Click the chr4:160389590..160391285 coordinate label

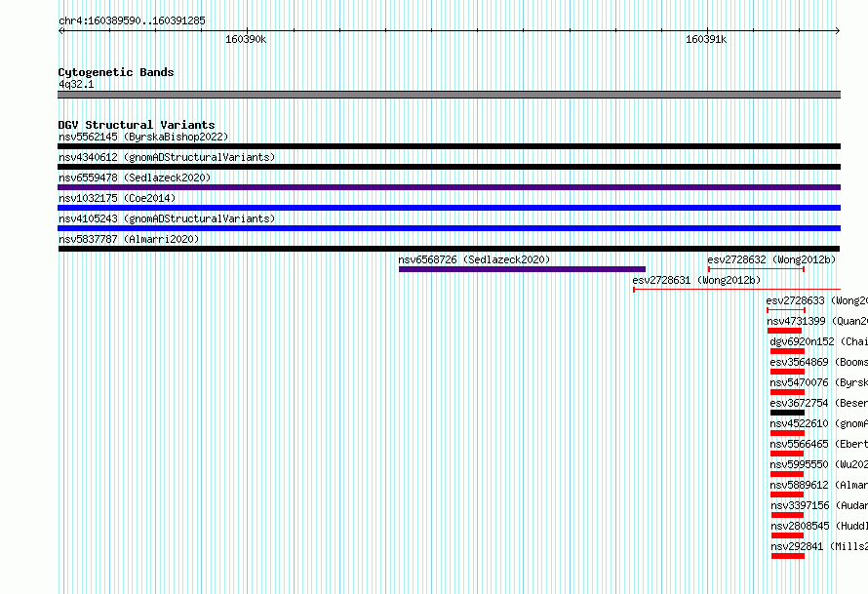click(132, 20)
